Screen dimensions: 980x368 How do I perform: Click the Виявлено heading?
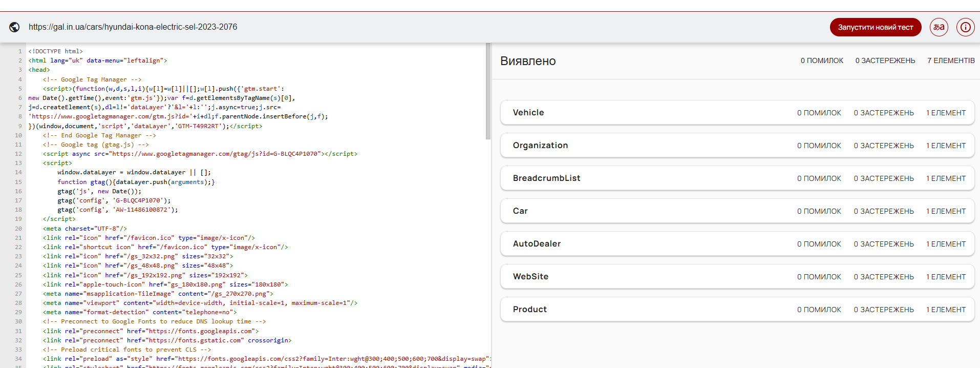click(528, 61)
